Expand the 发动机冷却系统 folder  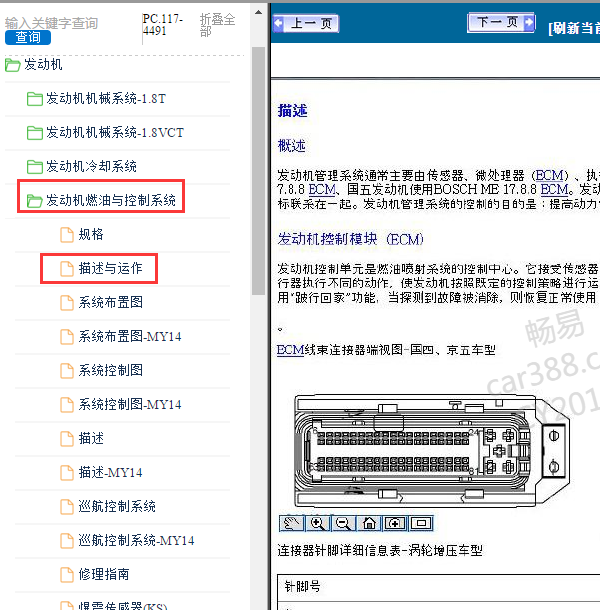(82, 166)
